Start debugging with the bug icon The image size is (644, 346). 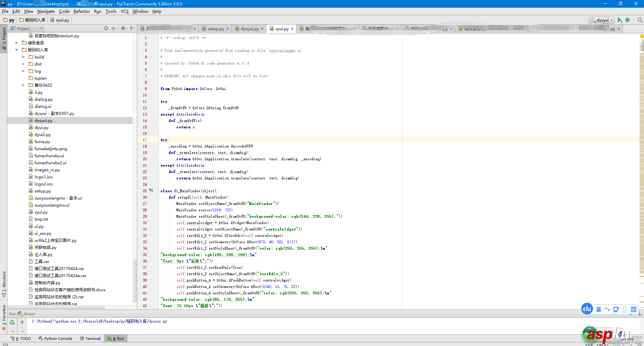click(x=628, y=20)
